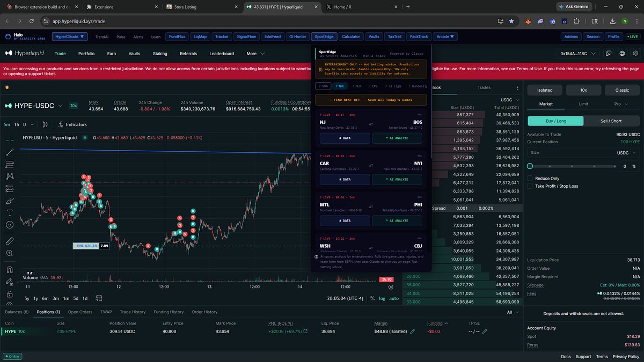Image resolution: width=644 pixels, height=362 pixels.
Task: Toggle percent scale on the chart
Action: tap(373, 298)
